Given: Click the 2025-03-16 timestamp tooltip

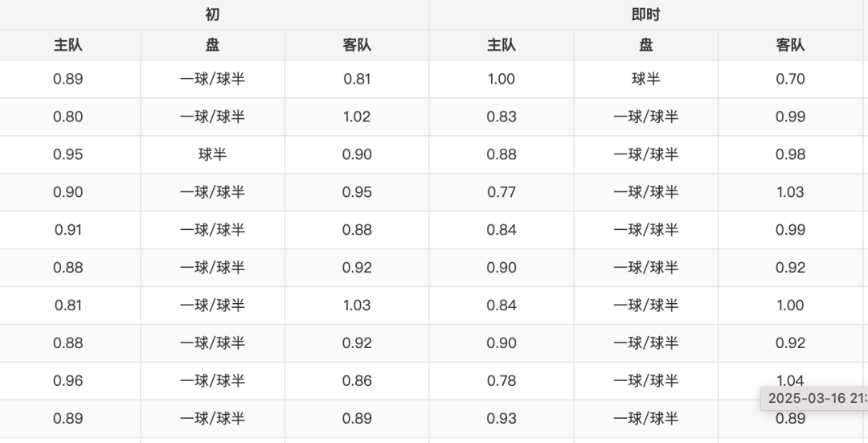Looking at the screenshot, I should coord(815,398).
